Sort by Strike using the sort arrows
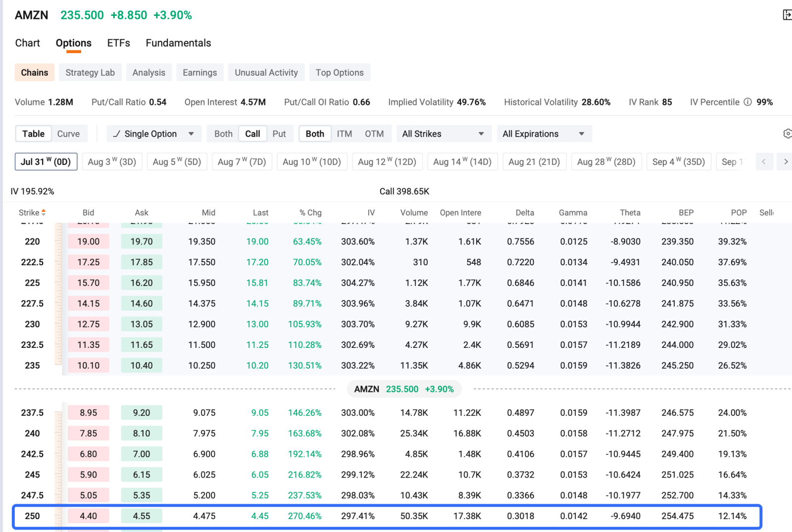Viewport: 792px width, 532px height. [x=44, y=212]
